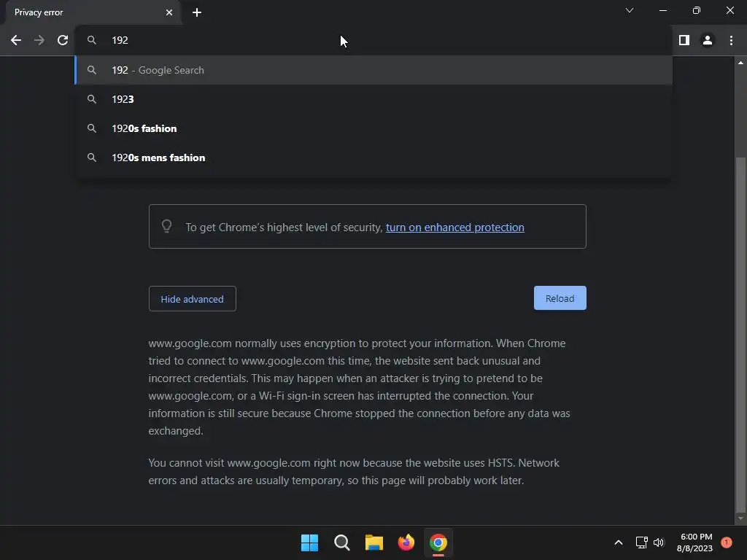Launch Firefox from the taskbar

[x=406, y=542]
